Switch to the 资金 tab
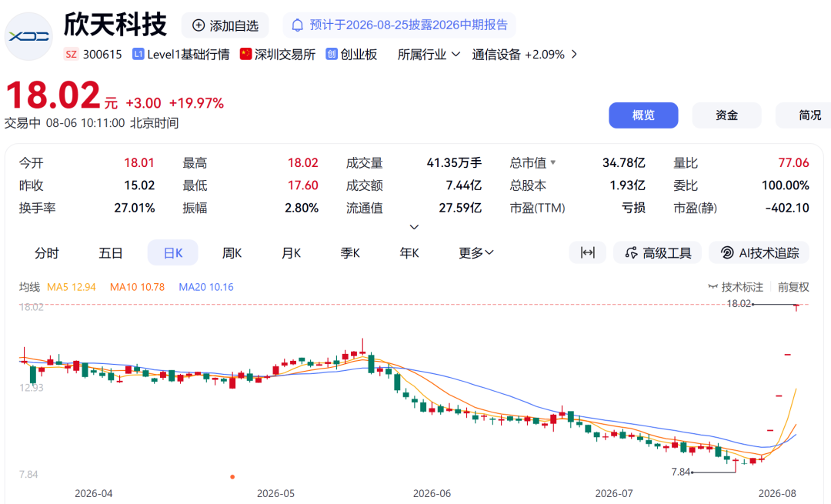This screenshot has height=504, width=831. (726, 115)
